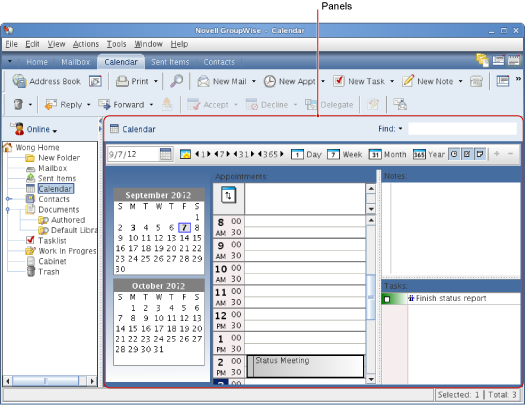The width and height of the screenshot is (526, 405).
Task: Open the tab bar dropdown arrow
Action: point(10,61)
